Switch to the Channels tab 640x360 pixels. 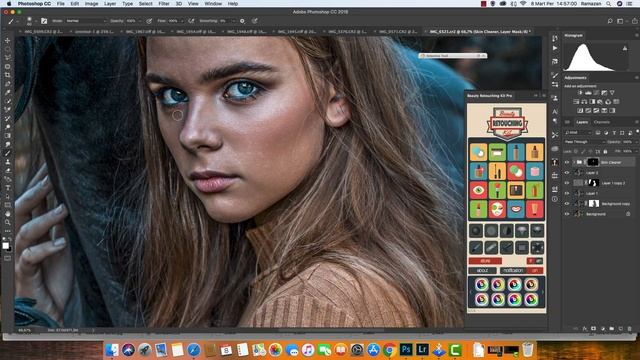point(602,122)
